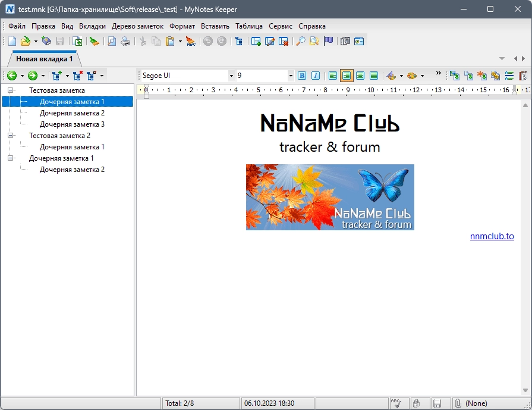Click the ABC spell check brush icon

[x=191, y=41]
